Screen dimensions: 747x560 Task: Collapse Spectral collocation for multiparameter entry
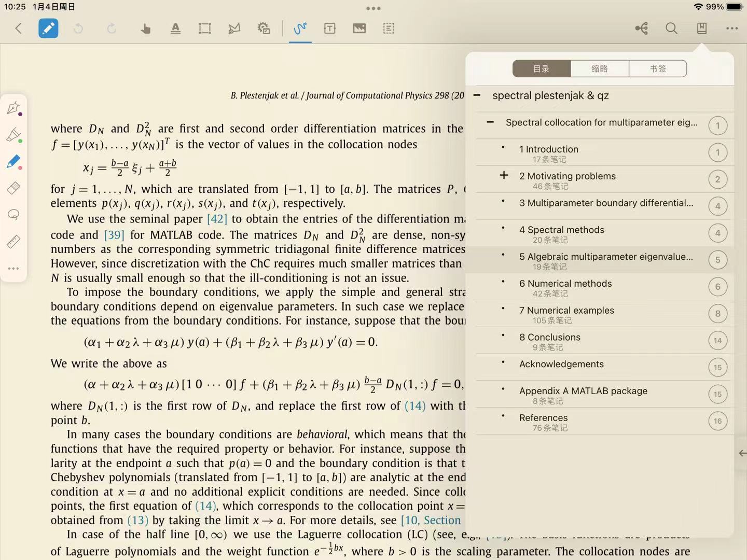tap(490, 122)
